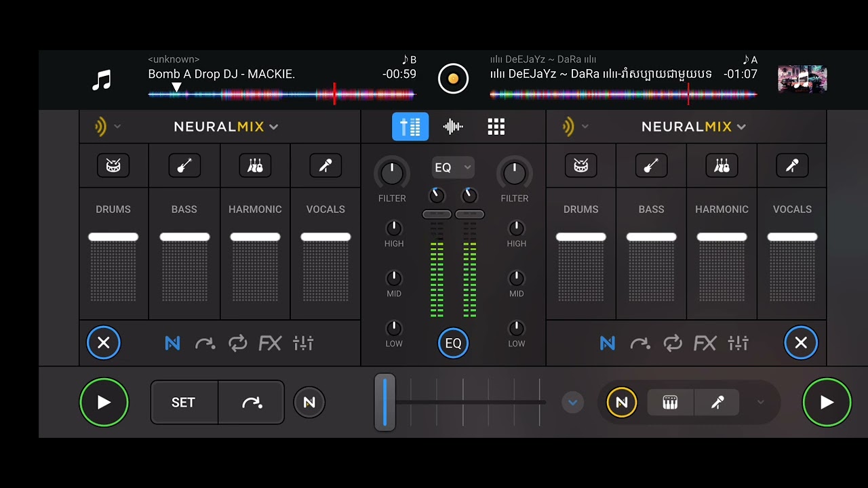The height and width of the screenshot is (488, 868).
Task: Click the left HIGH EQ knob
Action: 394,228
